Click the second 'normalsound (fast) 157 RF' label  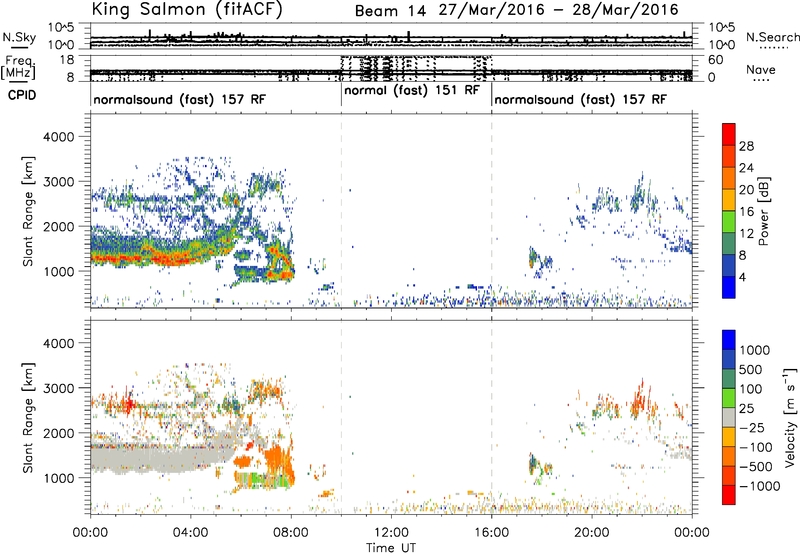click(x=580, y=99)
